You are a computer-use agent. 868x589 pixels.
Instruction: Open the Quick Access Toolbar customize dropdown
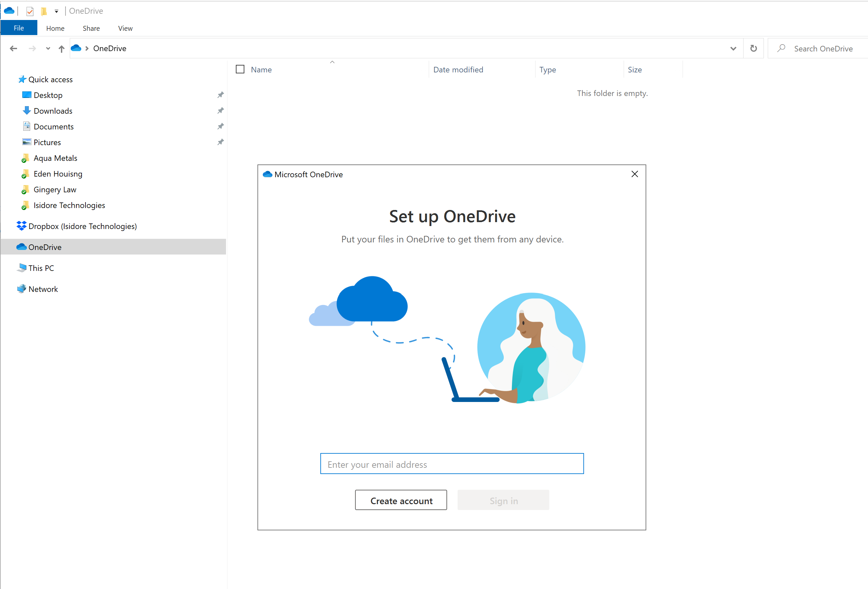(x=56, y=11)
